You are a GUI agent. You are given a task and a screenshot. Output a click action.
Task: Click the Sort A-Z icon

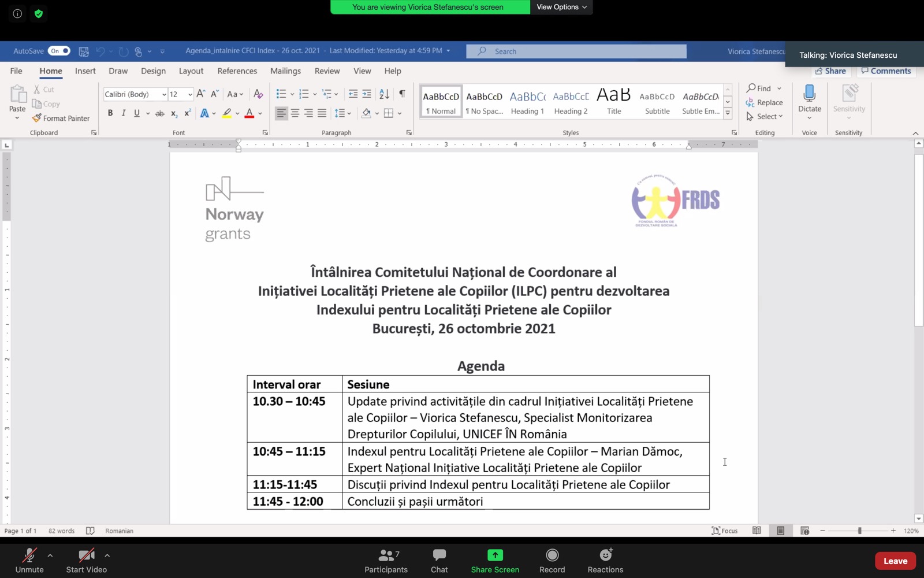click(384, 94)
